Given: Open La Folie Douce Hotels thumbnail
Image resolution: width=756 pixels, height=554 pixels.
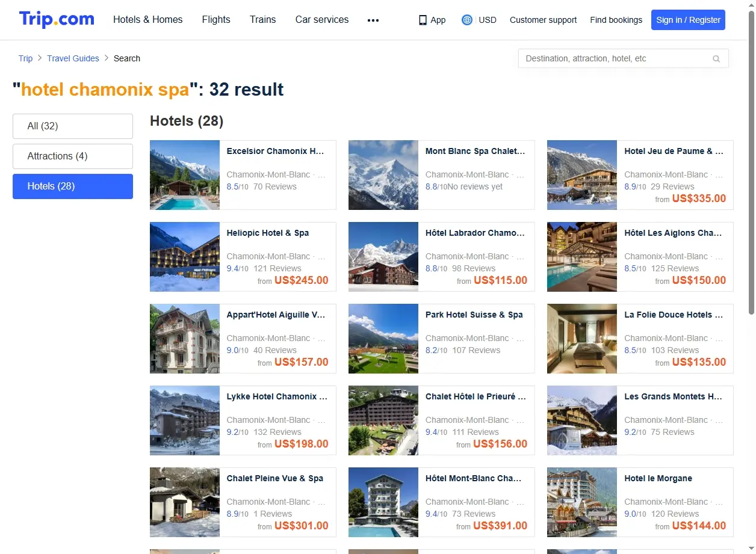Looking at the screenshot, I should click(582, 339).
